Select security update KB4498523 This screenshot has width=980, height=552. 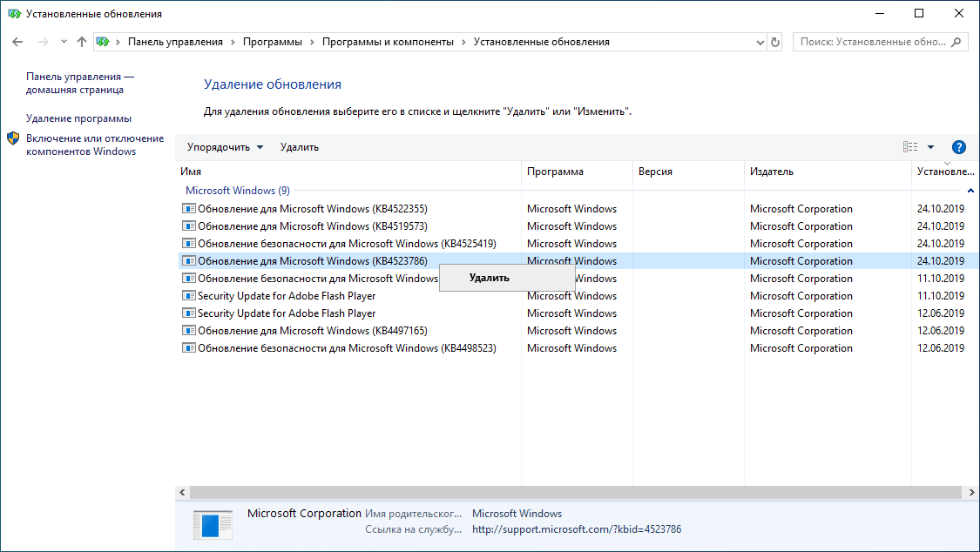click(x=347, y=348)
